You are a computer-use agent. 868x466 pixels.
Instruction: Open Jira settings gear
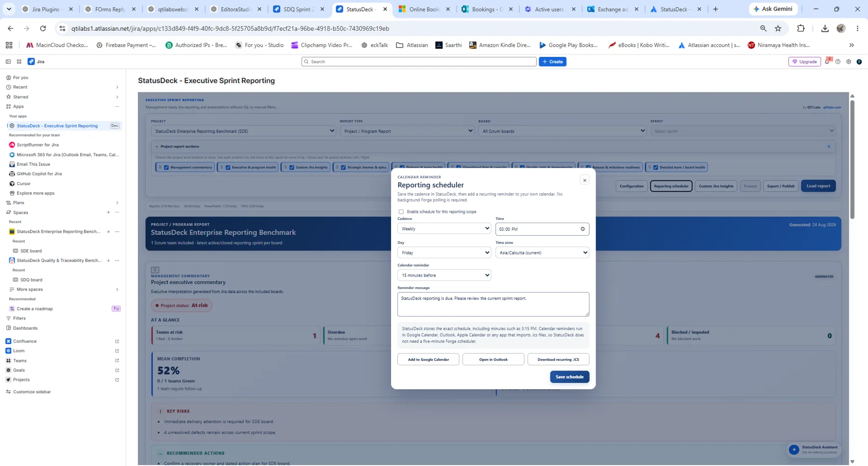(x=848, y=62)
